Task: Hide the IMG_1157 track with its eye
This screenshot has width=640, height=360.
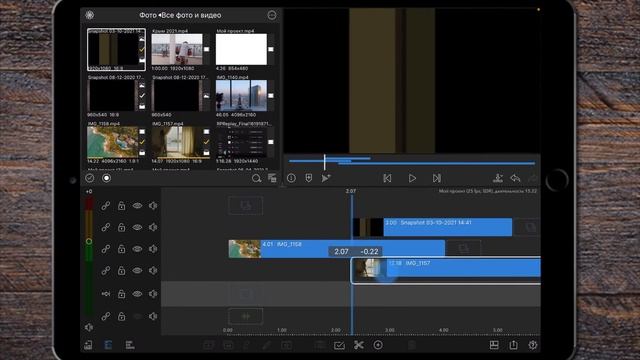Action: tap(137, 270)
